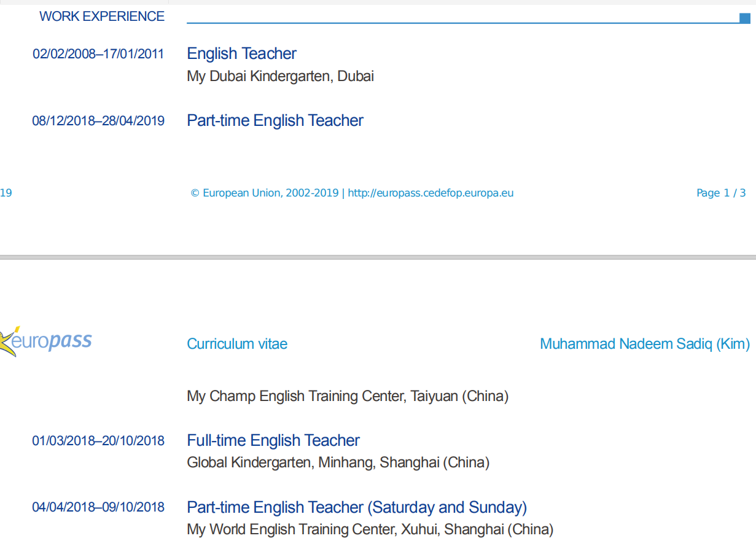
Task: Select the Full-time English Teacher title
Action: point(273,440)
